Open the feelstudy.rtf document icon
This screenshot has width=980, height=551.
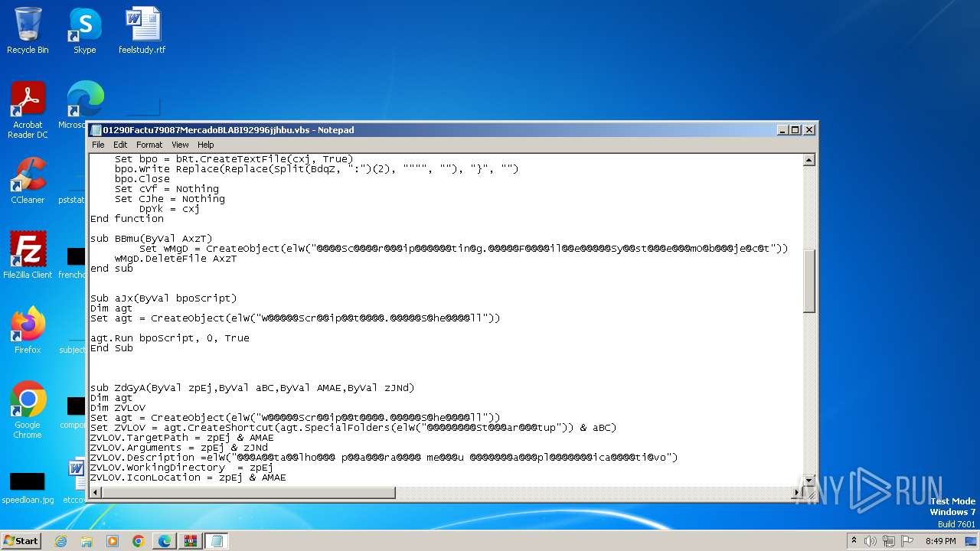pos(142,31)
